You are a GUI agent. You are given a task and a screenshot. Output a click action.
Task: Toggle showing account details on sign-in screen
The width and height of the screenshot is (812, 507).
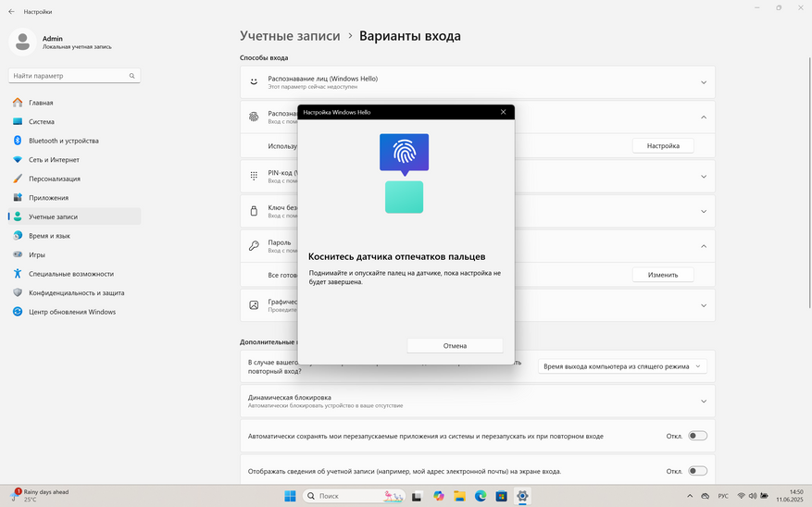pos(697,471)
